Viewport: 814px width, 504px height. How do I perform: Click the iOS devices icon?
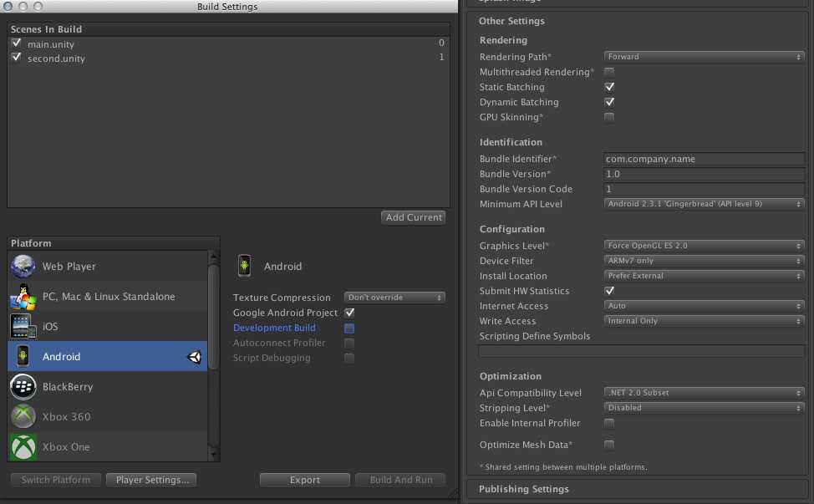pos(23,327)
